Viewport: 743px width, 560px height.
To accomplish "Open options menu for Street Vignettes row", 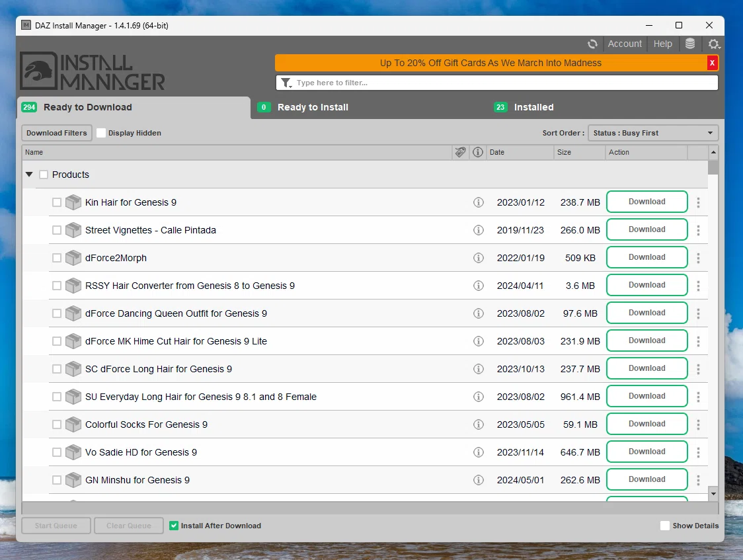I will pyautogui.click(x=698, y=230).
